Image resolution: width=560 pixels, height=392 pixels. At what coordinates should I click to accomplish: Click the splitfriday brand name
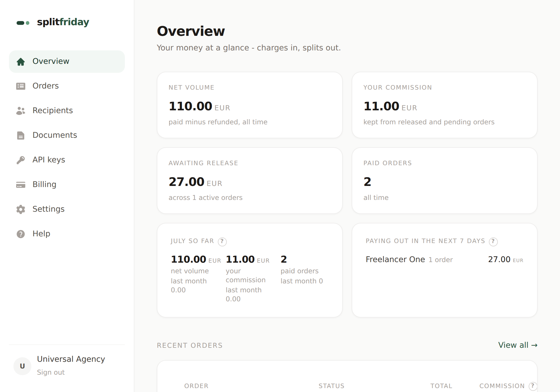coord(63,22)
